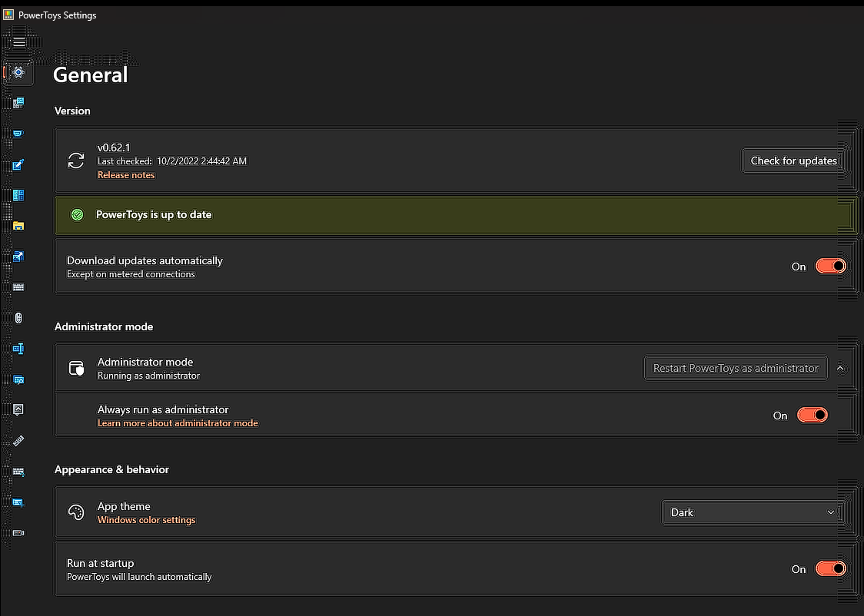Click Check for updates
The image size is (864, 616).
coord(794,161)
